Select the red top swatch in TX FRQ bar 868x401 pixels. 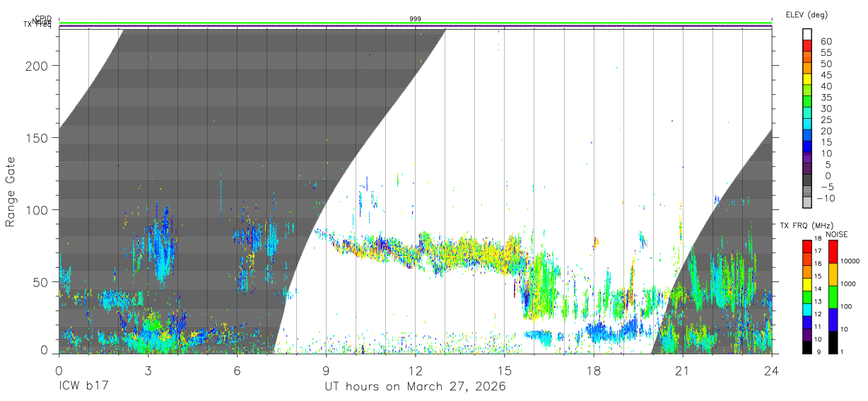click(x=807, y=246)
